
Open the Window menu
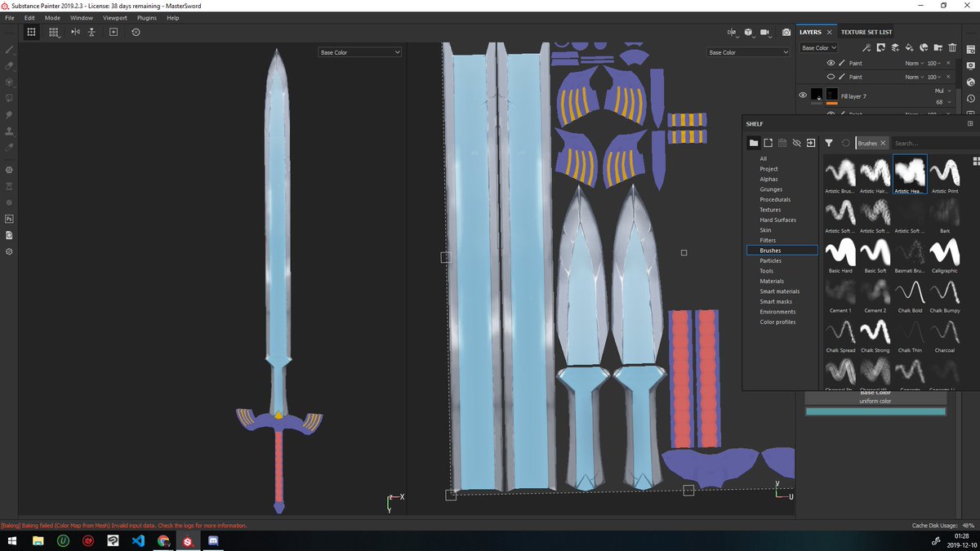[x=81, y=17]
